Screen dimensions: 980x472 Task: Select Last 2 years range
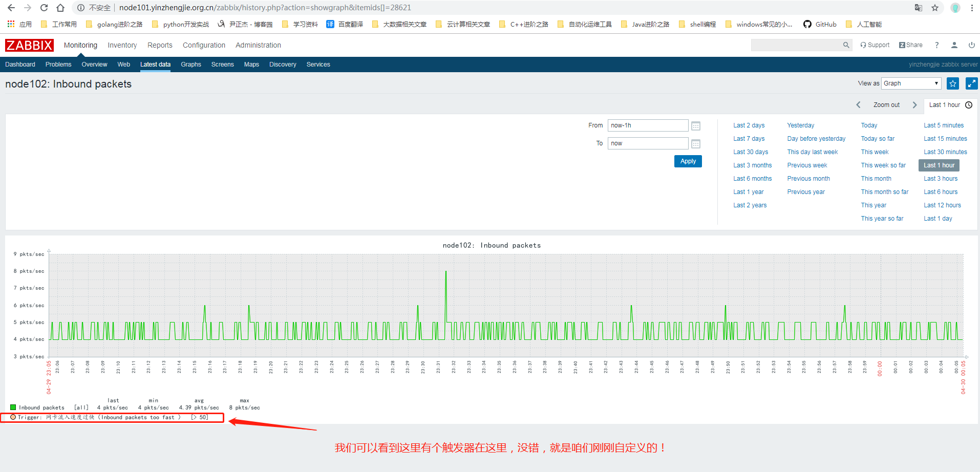pos(750,205)
